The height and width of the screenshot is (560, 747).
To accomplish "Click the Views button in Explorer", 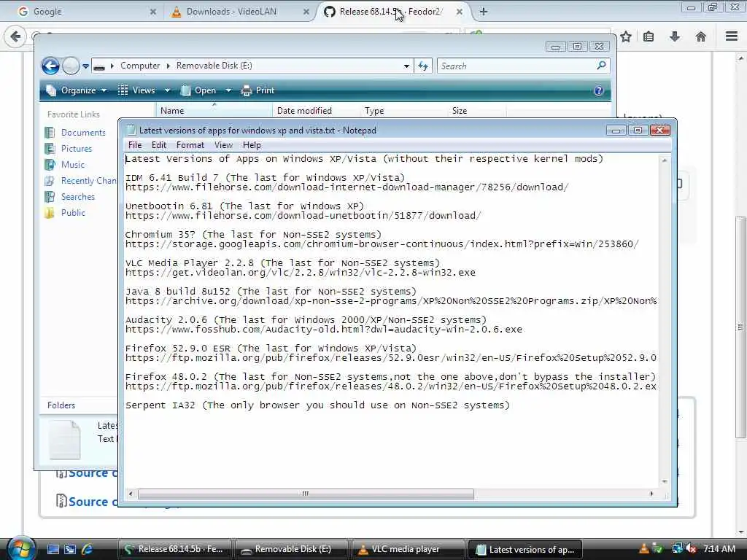I will (x=136, y=90).
